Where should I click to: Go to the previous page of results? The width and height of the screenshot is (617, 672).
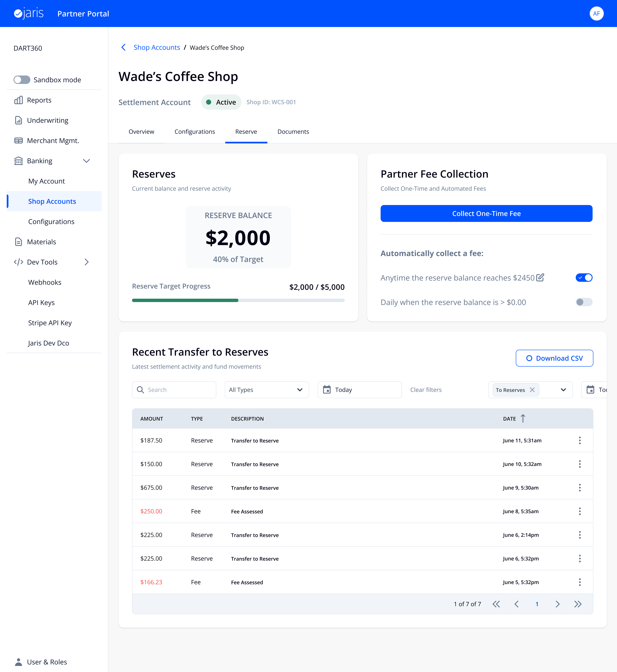tap(517, 604)
